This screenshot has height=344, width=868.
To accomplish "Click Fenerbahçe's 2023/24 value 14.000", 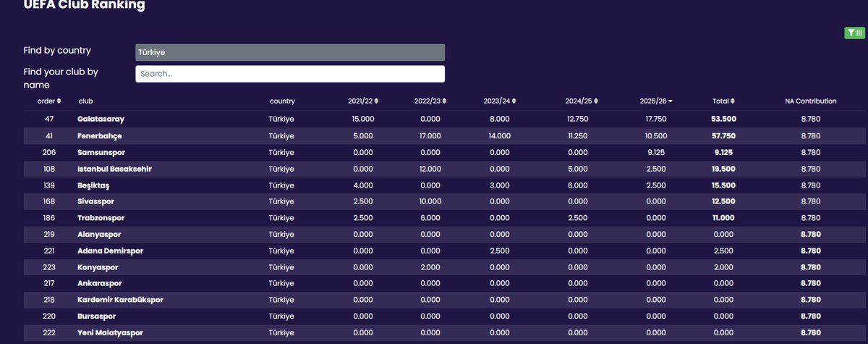I will 499,136.
